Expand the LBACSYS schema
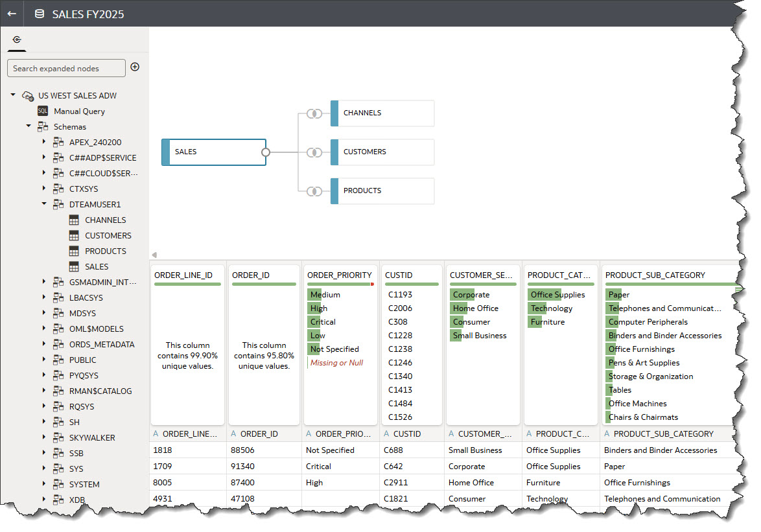This screenshot has width=761, height=532. [x=43, y=297]
